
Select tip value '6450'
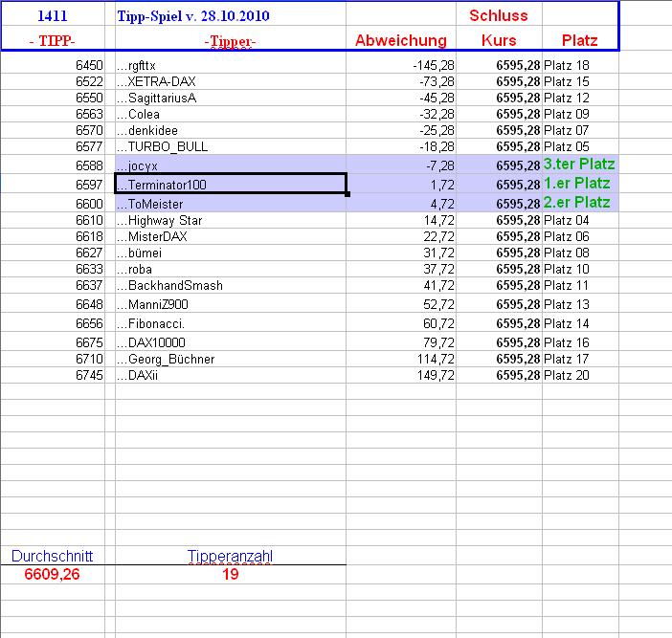click(x=89, y=65)
